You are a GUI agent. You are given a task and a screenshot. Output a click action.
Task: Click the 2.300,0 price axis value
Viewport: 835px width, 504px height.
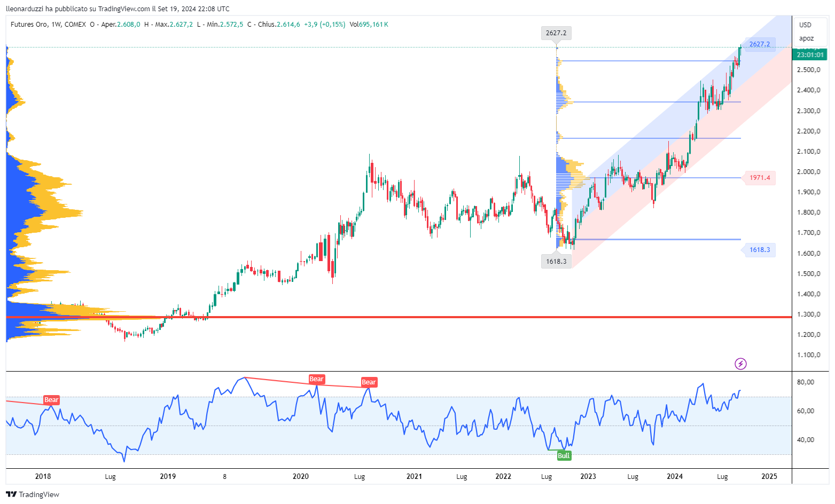[x=808, y=111]
